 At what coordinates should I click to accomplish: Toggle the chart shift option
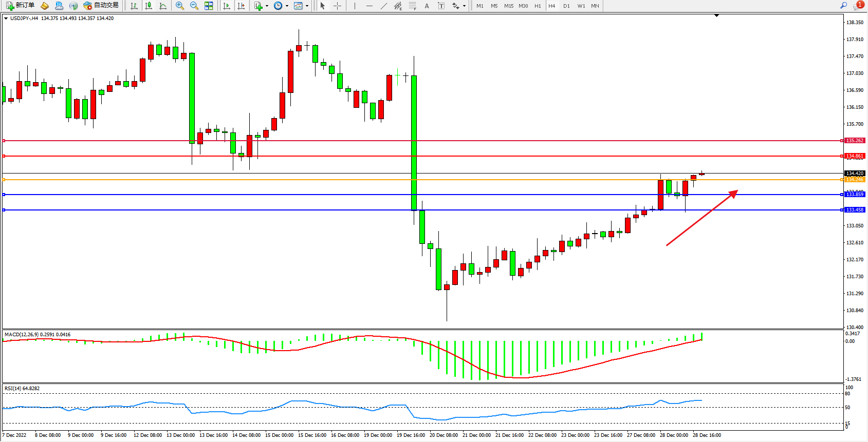coord(241,6)
